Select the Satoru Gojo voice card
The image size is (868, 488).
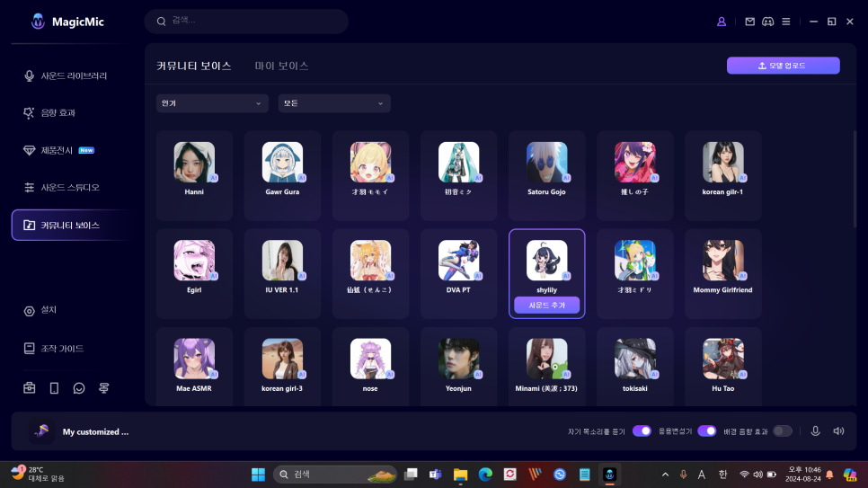point(547,175)
